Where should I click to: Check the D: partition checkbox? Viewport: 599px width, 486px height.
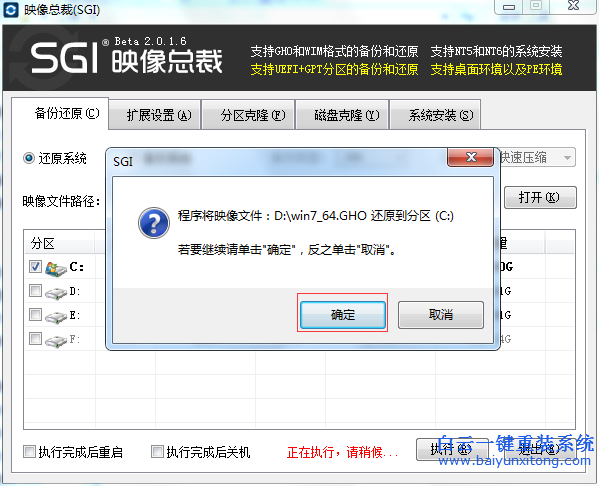35,291
